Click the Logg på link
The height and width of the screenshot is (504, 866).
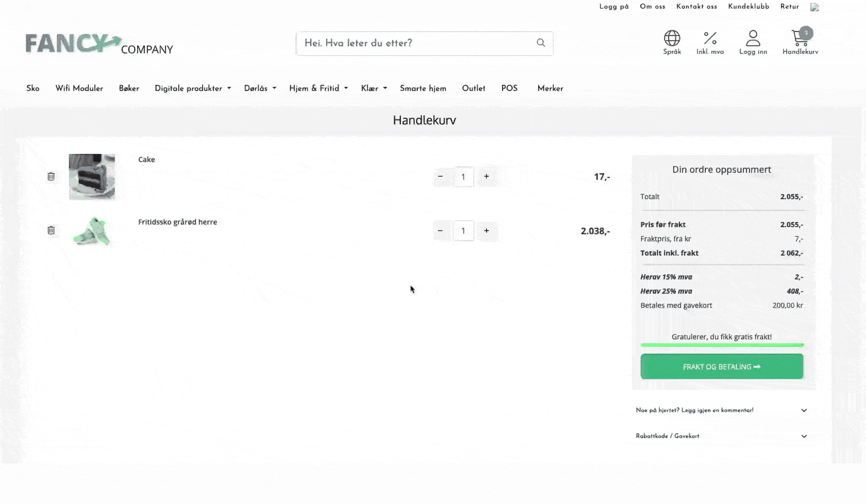pyautogui.click(x=614, y=7)
